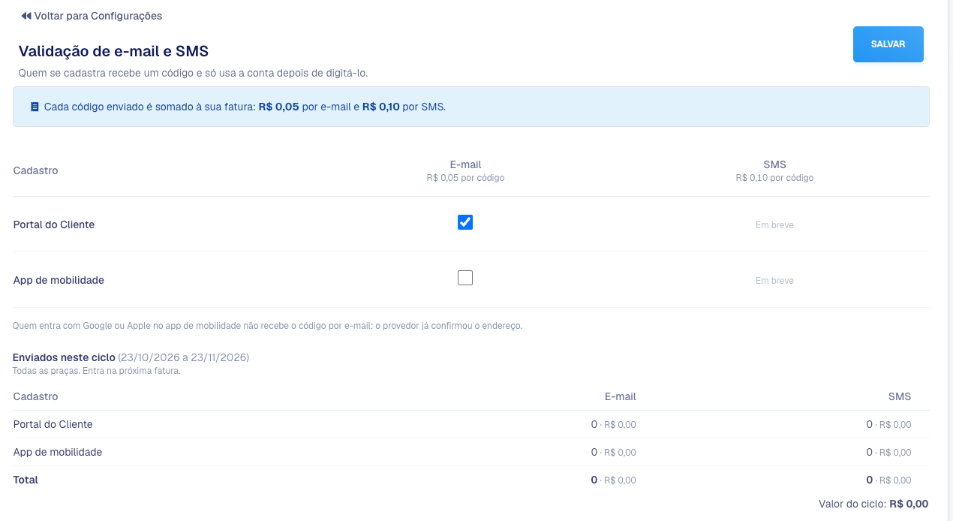
Task: Click 'Em breve' in Portal do Cliente row
Action: click(x=774, y=225)
